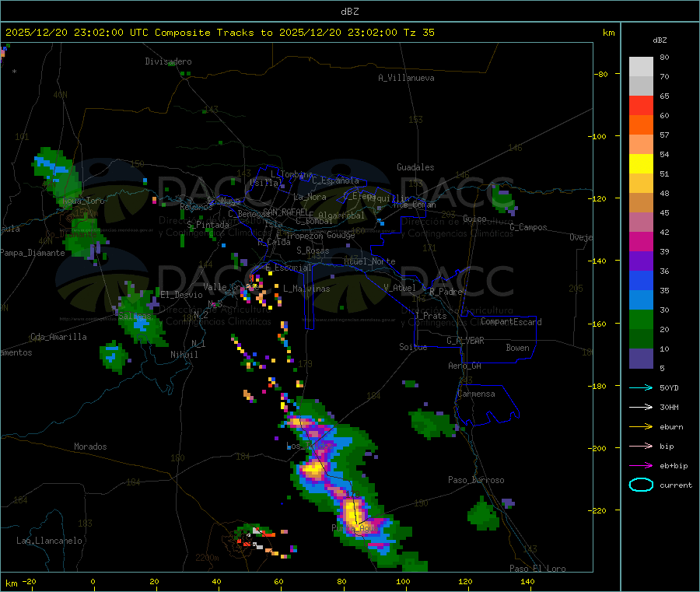The height and width of the screenshot is (592, 700).
Task: Click the Soitue map label
Action: pyautogui.click(x=413, y=346)
